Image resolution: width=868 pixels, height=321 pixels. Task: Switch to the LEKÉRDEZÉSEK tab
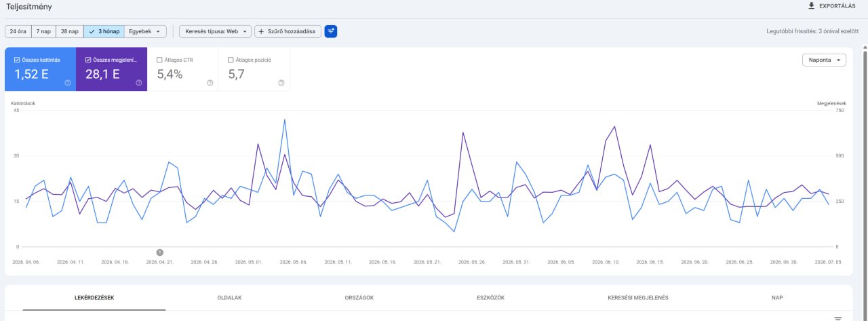[94, 297]
